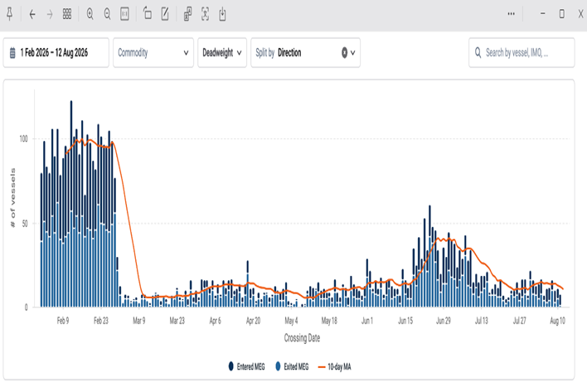The height and width of the screenshot is (392, 587).
Task: Click the Feb 9 axis label
Action: tap(63, 321)
